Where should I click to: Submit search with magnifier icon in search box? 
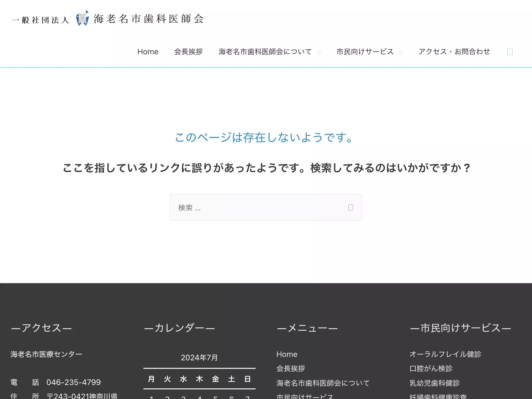click(350, 208)
